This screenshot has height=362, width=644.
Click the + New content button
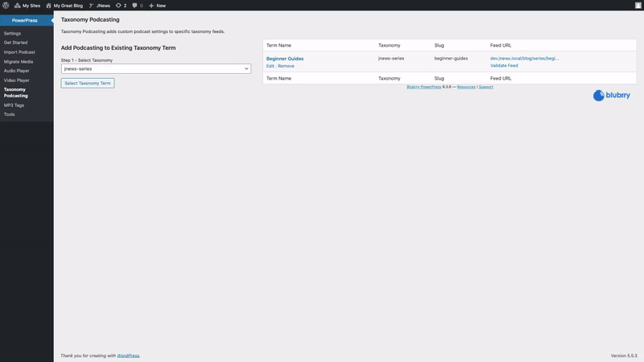[x=157, y=5]
